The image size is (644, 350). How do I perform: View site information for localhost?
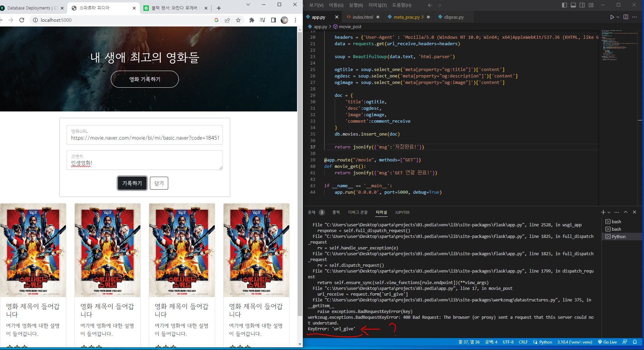[35, 20]
